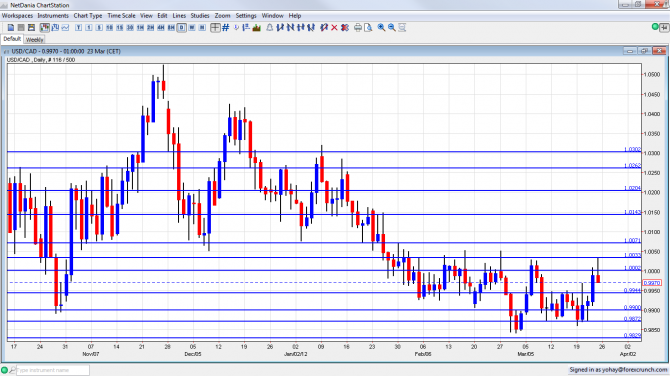Open the Time Scale menu

[x=121, y=16]
